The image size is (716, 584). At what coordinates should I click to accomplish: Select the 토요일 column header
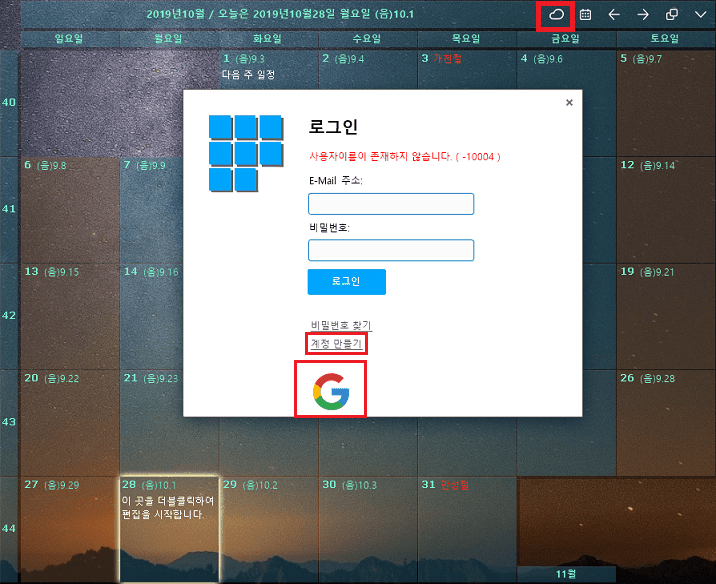click(x=665, y=39)
